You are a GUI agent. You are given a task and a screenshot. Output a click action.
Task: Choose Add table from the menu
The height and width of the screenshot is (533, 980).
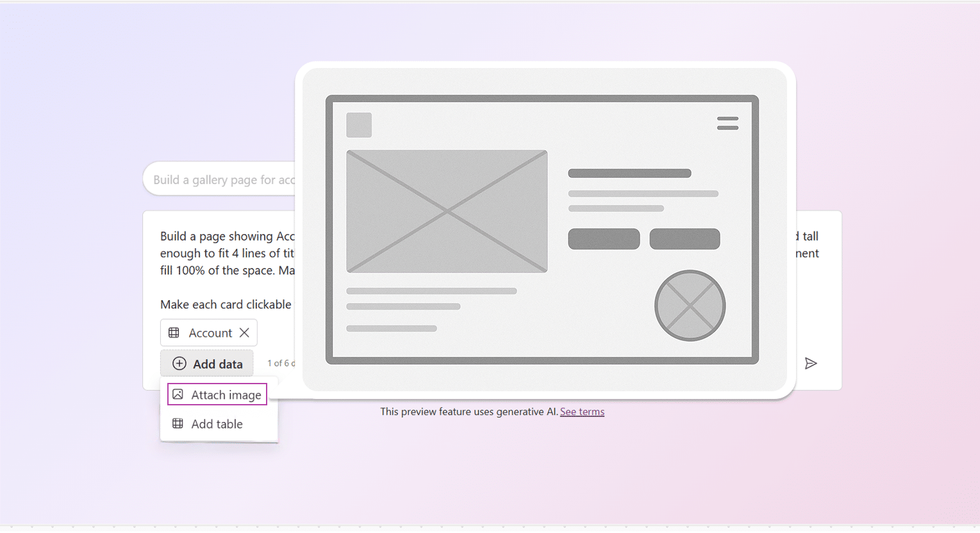click(217, 424)
